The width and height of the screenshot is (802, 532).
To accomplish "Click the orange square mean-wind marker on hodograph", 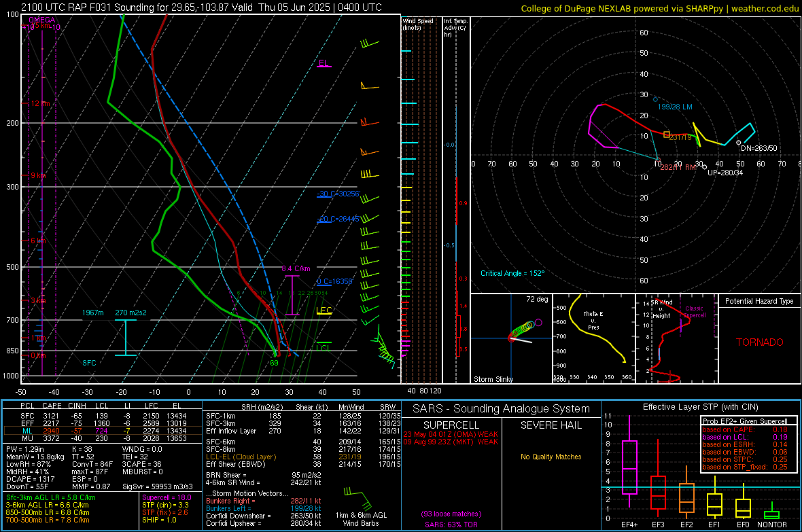I will coord(667,135).
